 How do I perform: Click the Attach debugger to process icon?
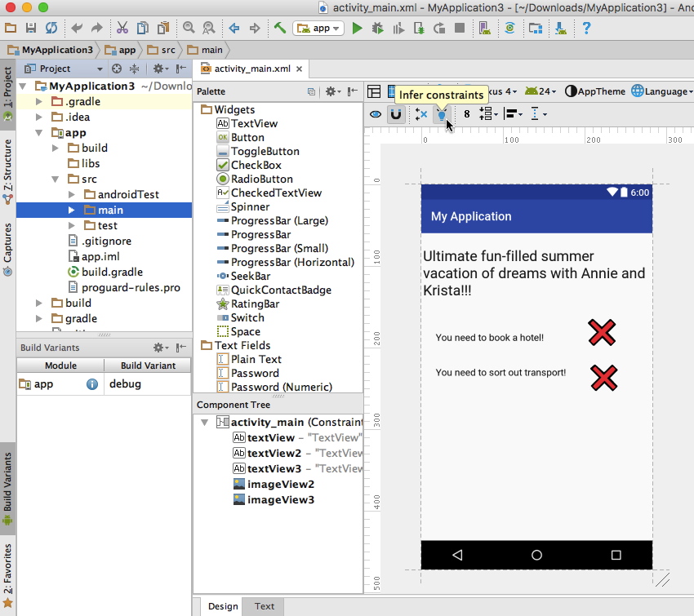[x=418, y=29]
